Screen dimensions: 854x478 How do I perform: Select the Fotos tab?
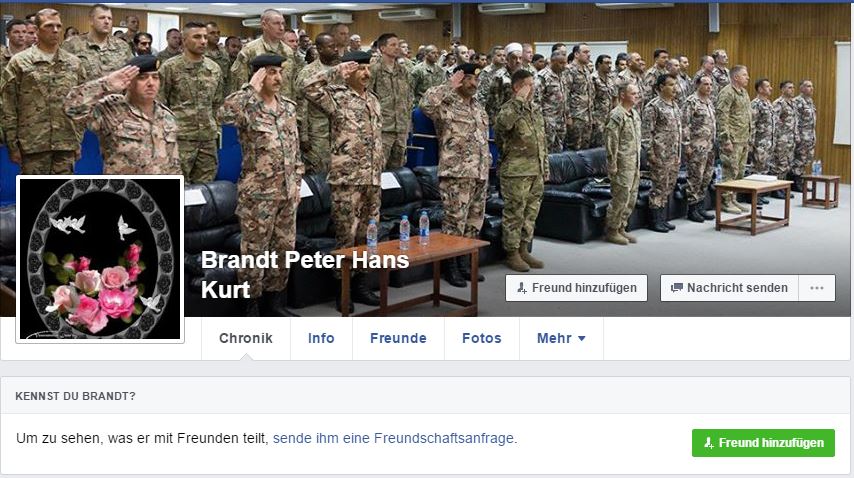481,338
